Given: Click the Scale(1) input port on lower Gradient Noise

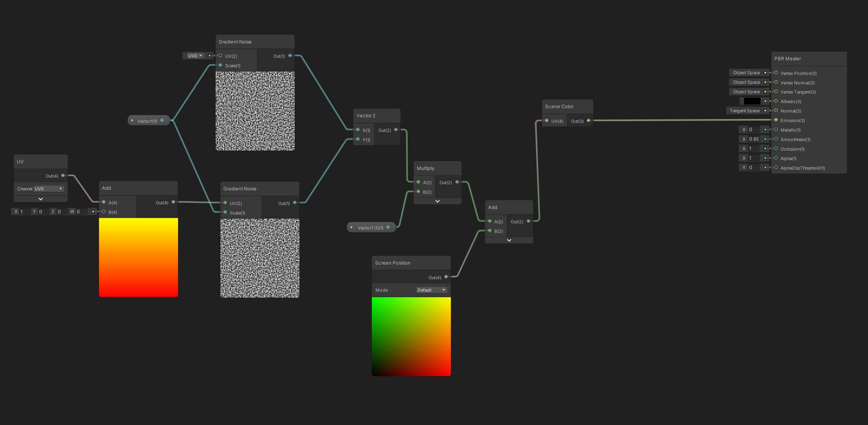Looking at the screenshot, I should tap(226, 213).
